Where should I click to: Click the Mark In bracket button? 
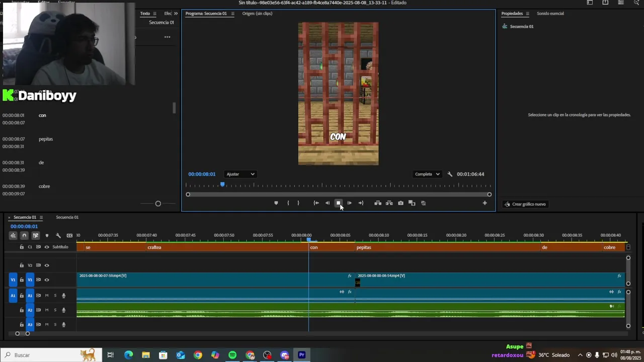point(288,203)
